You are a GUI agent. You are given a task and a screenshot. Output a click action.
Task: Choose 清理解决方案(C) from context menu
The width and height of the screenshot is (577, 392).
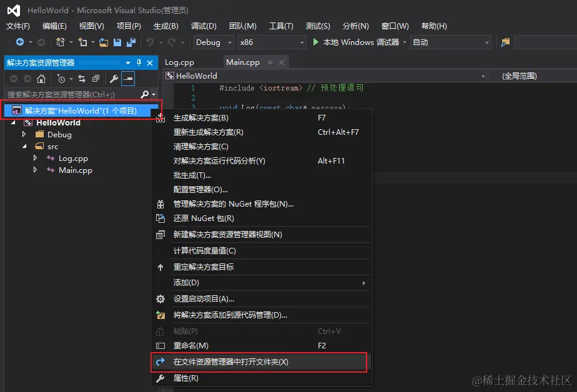click(x=261, y=146)
